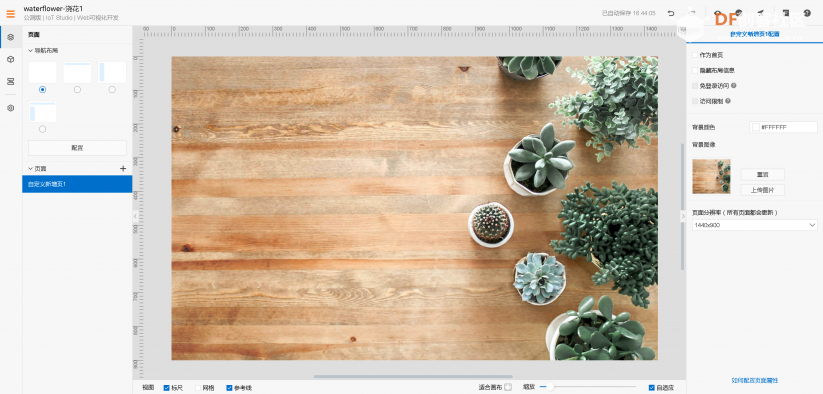Image resolution: width=823 pixels, height=394 pixels.
Task: Click help icon beside 免登录访问
Action: coord(734,86)
